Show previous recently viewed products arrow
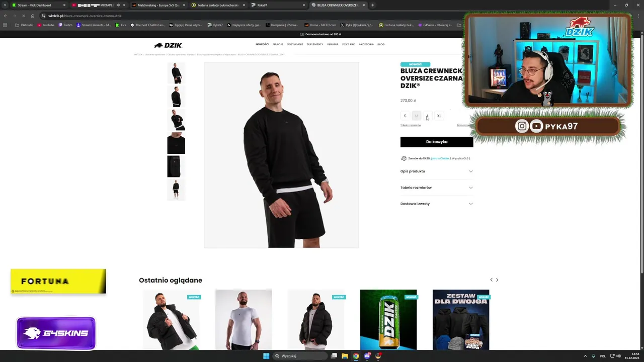Screen dimensions: 644x362 (491, 280)
